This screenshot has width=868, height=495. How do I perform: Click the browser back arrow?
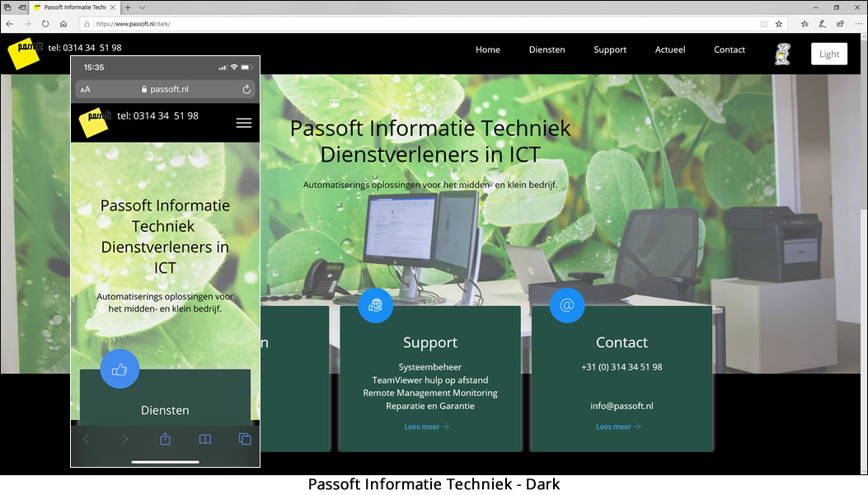pos(9,24)
